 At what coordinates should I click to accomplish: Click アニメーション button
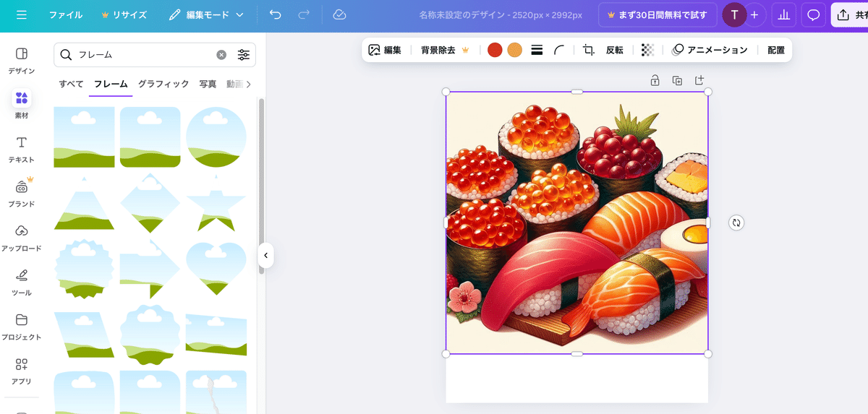click(710, 50)
